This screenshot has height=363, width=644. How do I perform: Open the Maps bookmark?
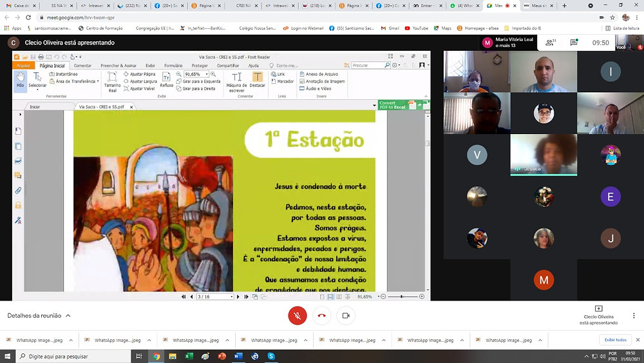pos(442,28)
